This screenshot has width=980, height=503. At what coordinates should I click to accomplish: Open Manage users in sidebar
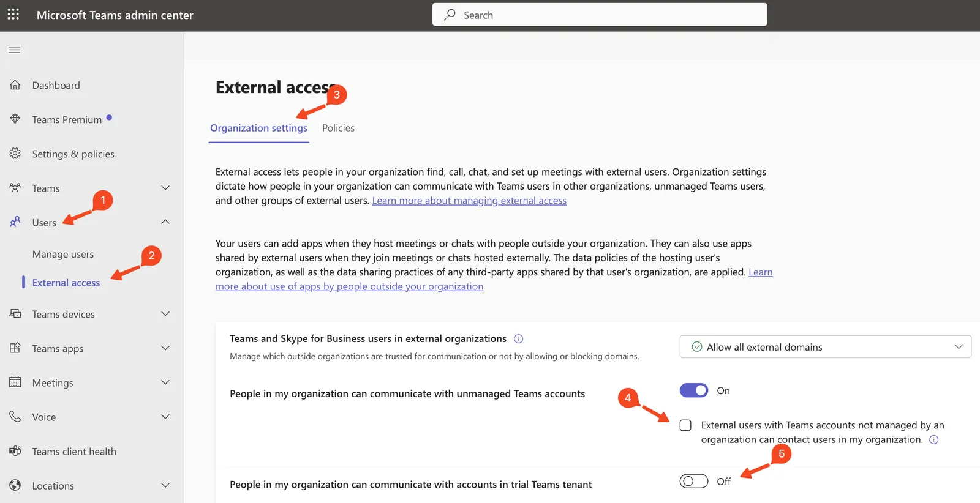[x=63, y=254]
